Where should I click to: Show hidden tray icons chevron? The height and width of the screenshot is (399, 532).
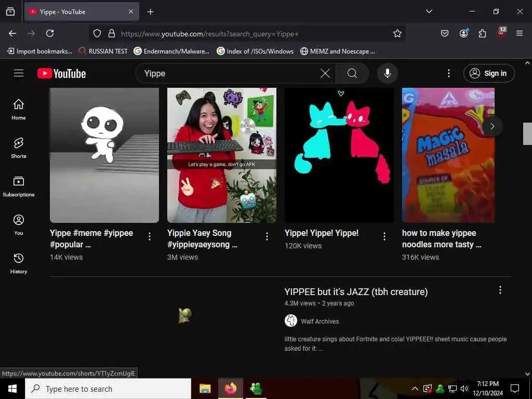click(415, 389)
